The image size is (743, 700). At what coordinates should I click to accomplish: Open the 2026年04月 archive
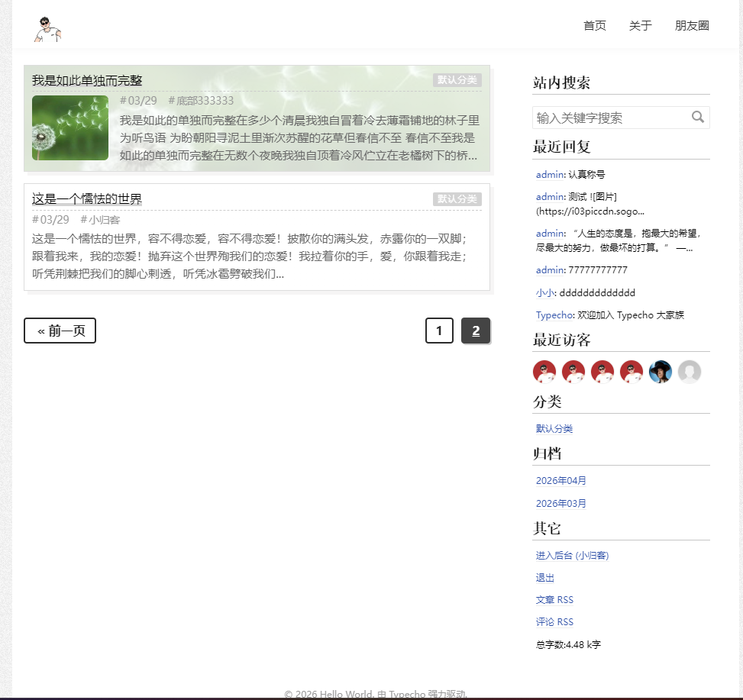point(560,481)
